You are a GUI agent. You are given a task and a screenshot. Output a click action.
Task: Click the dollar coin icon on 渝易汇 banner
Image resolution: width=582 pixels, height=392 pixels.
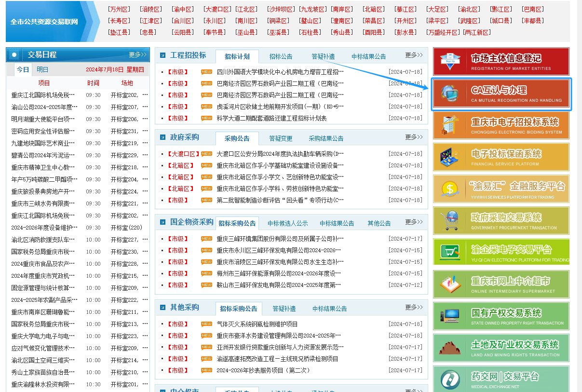pos(450,189)
